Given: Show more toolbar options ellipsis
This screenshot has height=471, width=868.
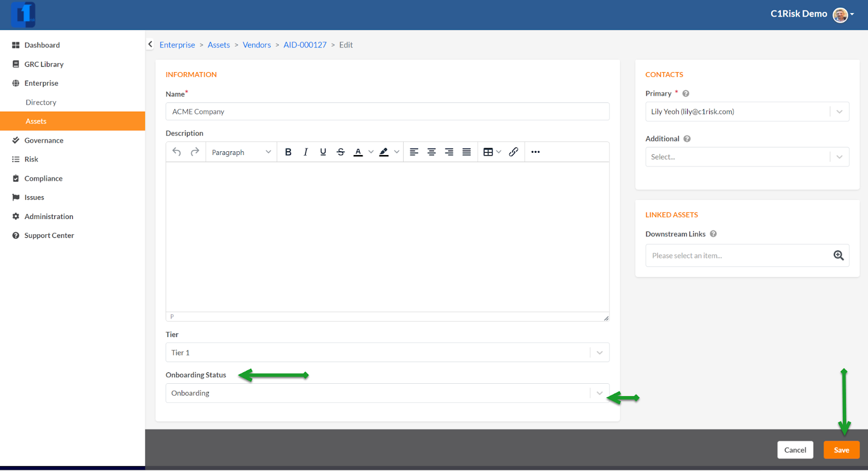Looking at the screenshot, I should coord(535,152).
